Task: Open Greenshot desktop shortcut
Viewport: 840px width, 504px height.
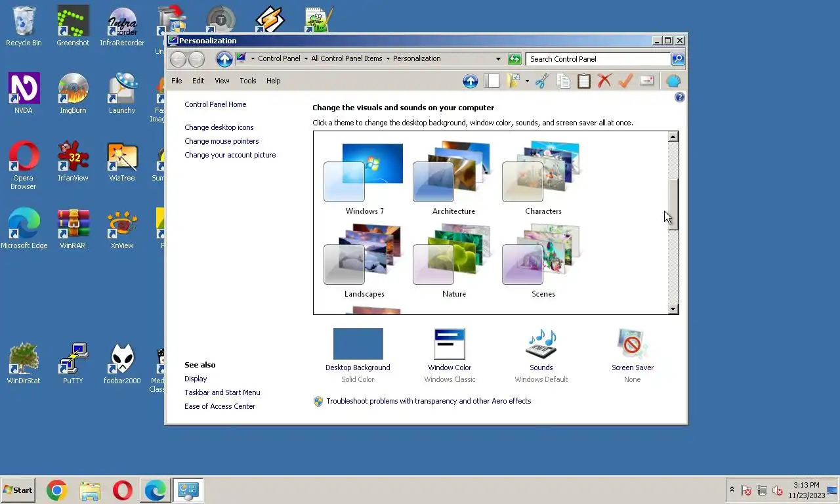Action: (73, 27)
